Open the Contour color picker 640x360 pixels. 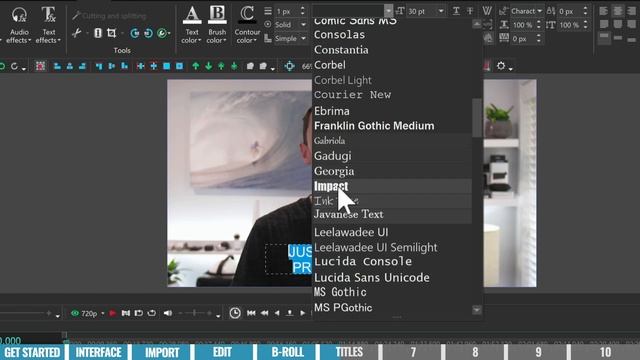[247, 25]
